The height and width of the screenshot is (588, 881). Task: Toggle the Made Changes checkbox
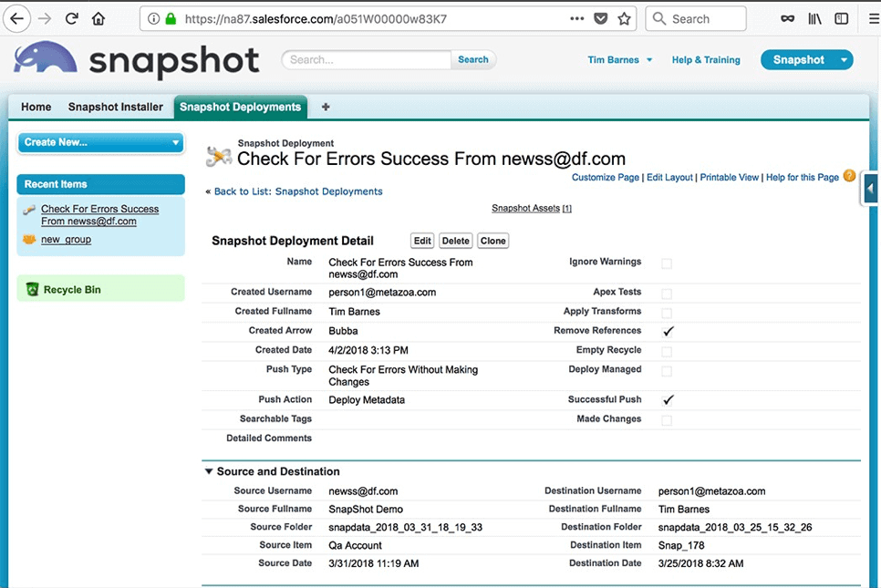(x=667, y=420)
